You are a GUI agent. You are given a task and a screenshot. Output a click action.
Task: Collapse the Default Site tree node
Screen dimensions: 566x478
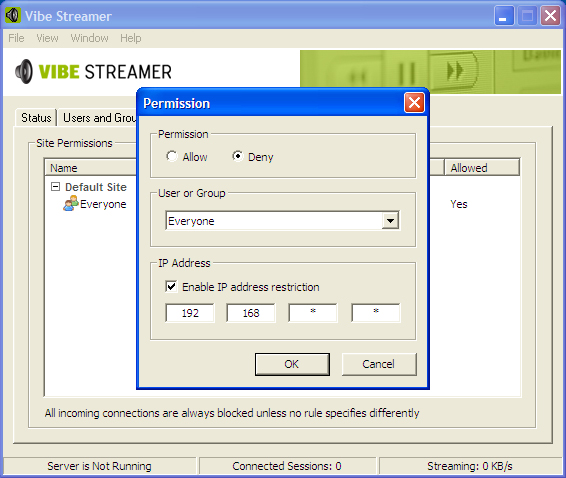[x=55, y=187]
